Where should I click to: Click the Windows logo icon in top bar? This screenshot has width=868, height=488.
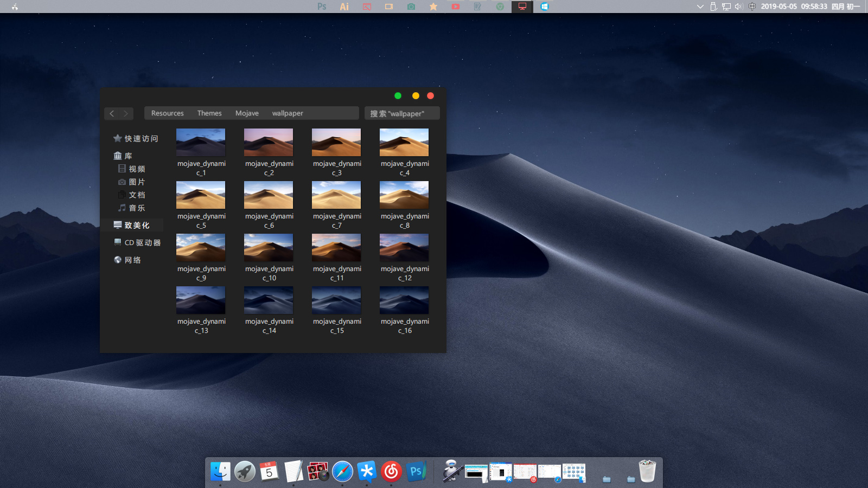(x=545, y=7)
